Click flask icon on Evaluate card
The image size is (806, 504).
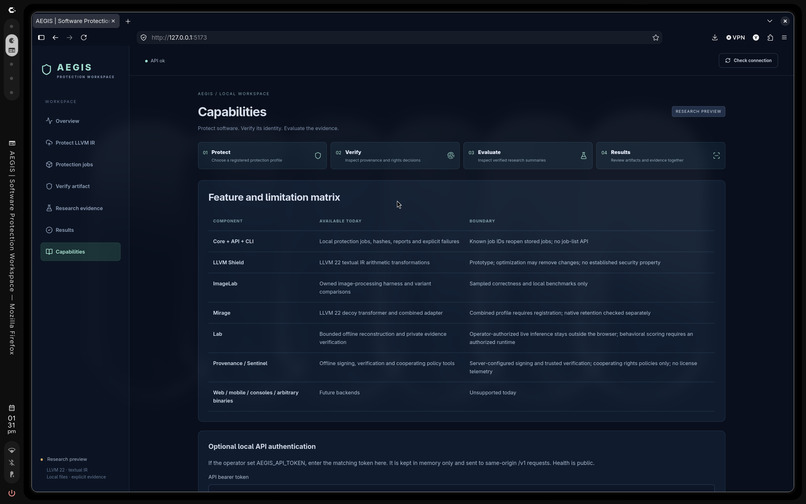(583, 155)
